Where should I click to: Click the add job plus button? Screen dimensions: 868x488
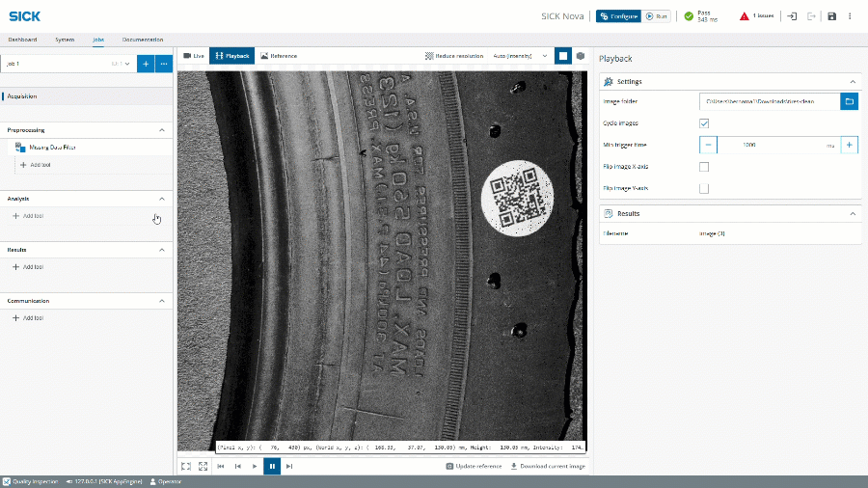pyautogui.click(x=145, y=64)
